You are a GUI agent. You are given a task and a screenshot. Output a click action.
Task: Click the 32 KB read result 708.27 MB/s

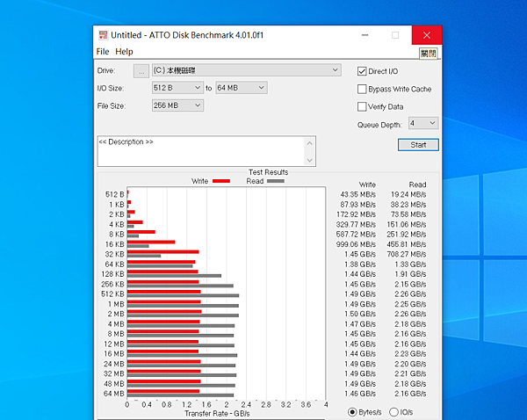(407, 254)
